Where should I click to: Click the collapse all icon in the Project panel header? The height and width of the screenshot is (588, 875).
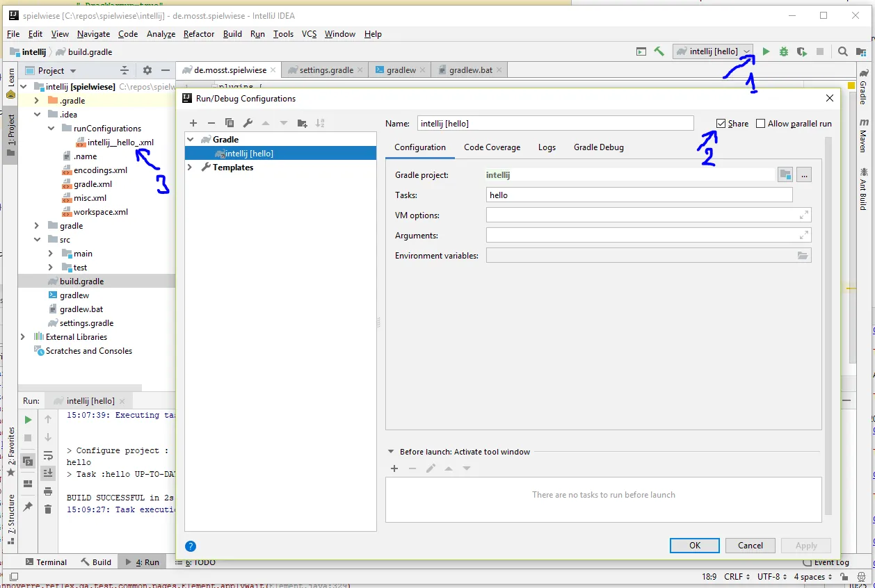tap(125, 70)
